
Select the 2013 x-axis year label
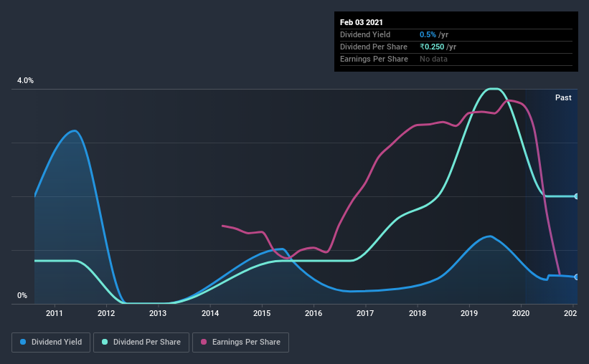click(158, 313)
